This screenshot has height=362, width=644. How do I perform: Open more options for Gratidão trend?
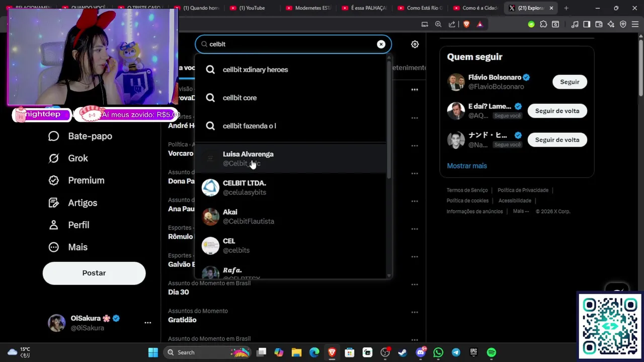(415, 312)
